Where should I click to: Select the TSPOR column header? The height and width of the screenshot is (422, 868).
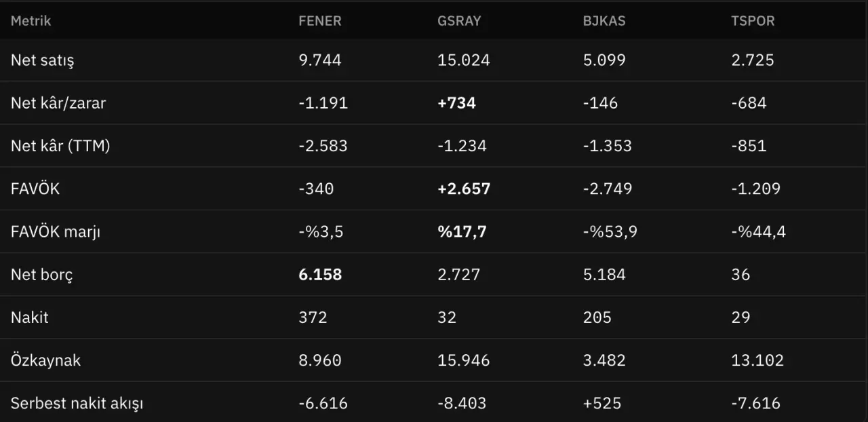pyautogui.click(x=753, y=20)
